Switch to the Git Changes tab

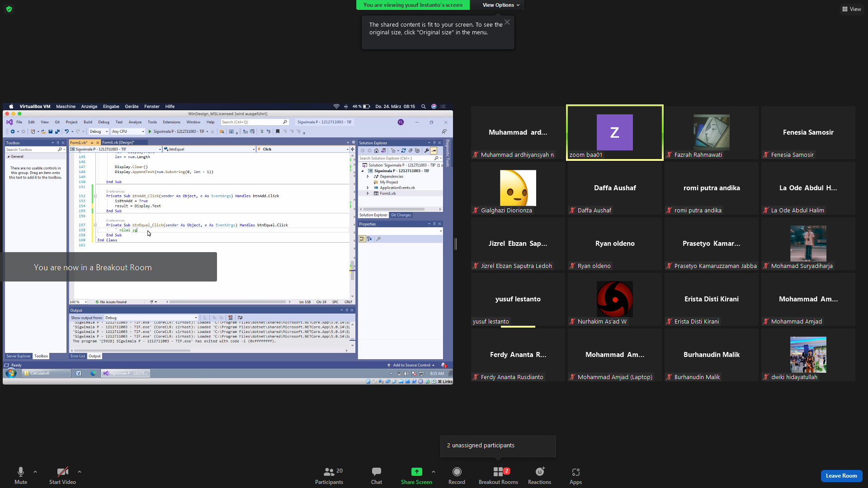[401, 215]
